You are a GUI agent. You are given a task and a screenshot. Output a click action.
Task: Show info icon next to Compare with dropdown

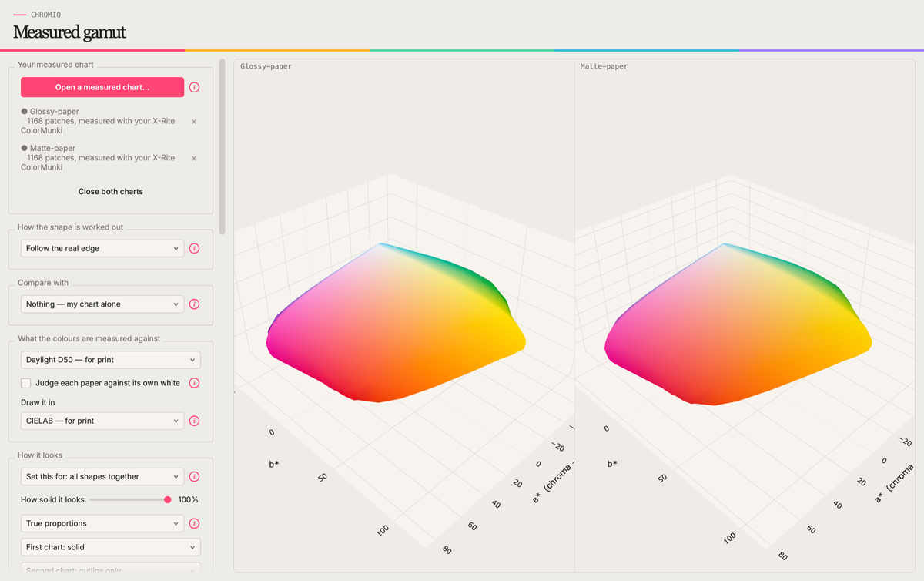point(194,304)
